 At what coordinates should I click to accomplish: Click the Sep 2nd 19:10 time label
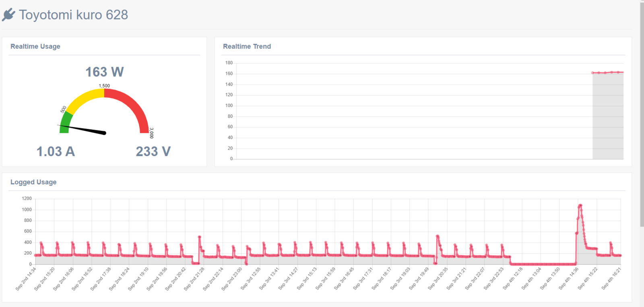[x=138, y=278]
